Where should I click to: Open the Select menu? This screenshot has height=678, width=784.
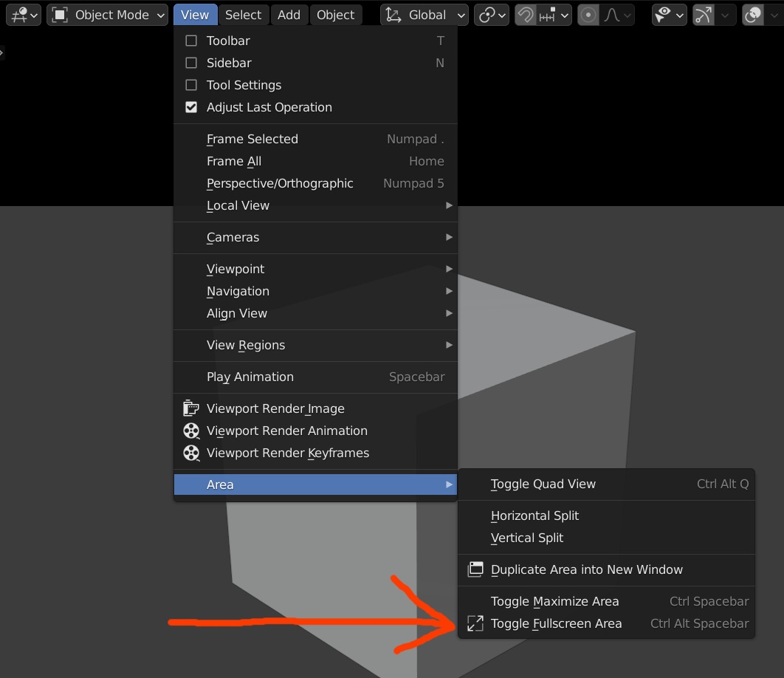tap(243, 15)
